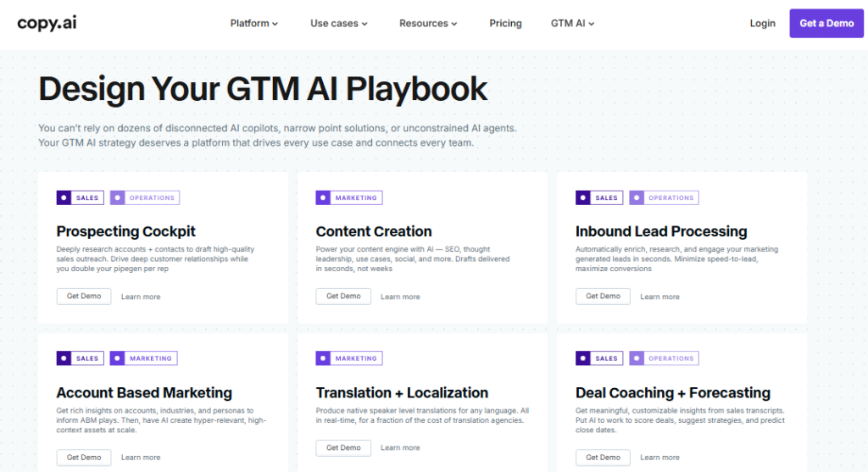Open the Deal Coaching + Forecasting heading
Viewport: 868px width, 472px height.
click(672, 393)
